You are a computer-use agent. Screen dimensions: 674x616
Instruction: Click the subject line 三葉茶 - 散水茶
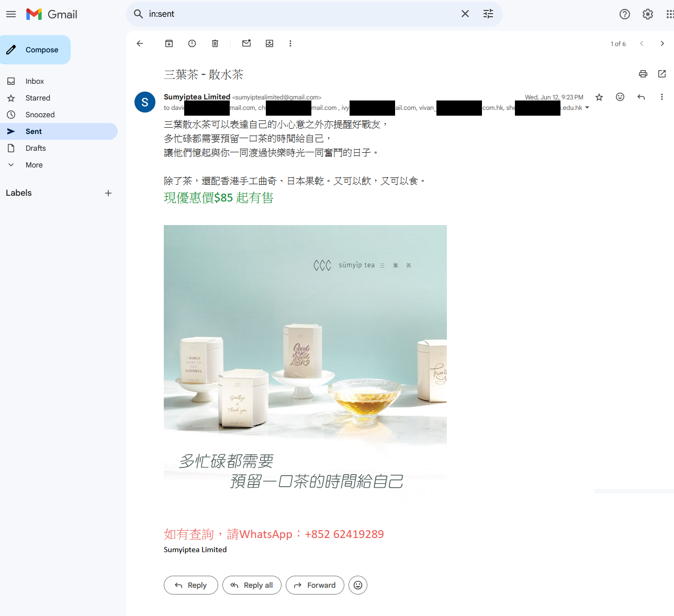pos(204,74)
